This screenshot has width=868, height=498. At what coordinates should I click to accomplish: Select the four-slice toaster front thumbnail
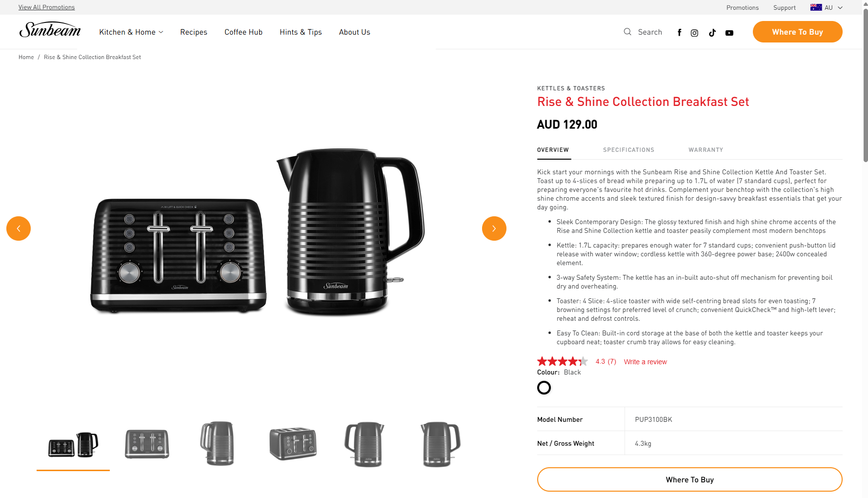click(147, 444)
